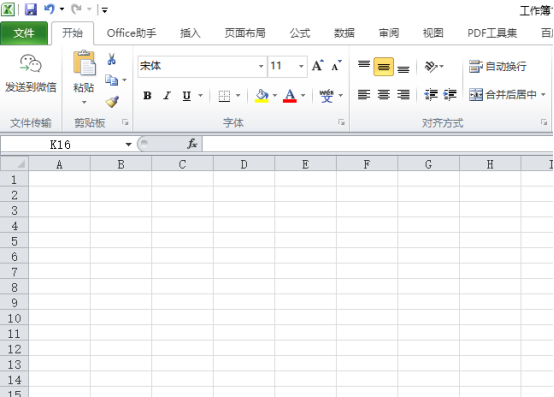The height and width of the screenshot is (397, 554).
Task: Click the Copy icon
Action: click(x=112, y=80)
